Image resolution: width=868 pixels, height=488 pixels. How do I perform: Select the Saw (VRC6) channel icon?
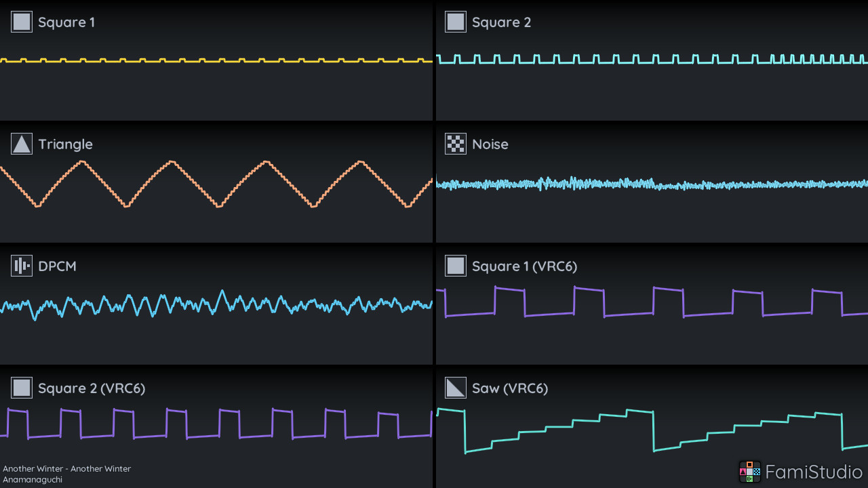pos(456,388)
